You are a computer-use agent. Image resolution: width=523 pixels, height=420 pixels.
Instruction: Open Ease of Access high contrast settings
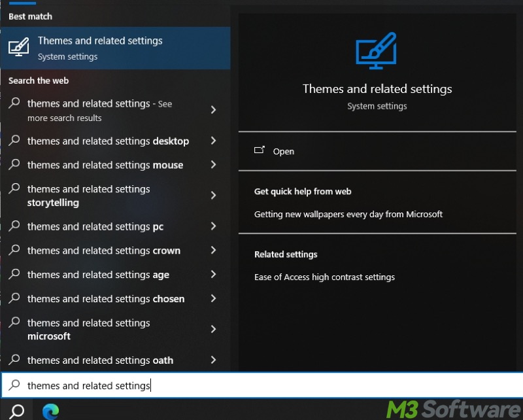point(324,277)
